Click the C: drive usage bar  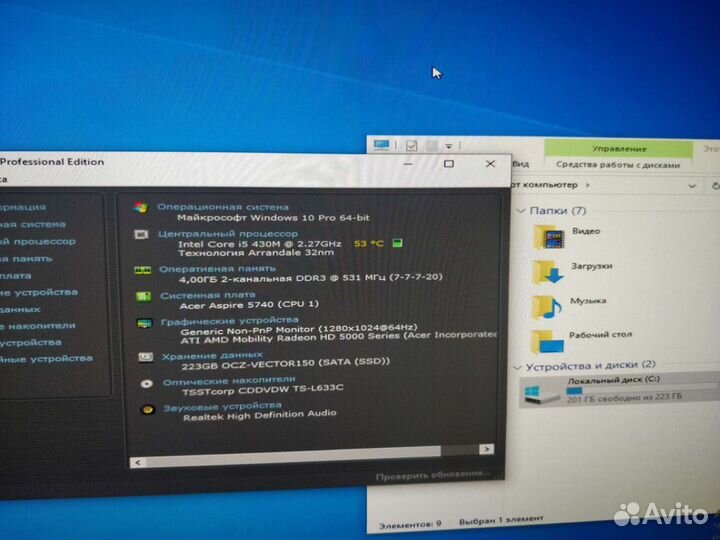coord(641,389)
